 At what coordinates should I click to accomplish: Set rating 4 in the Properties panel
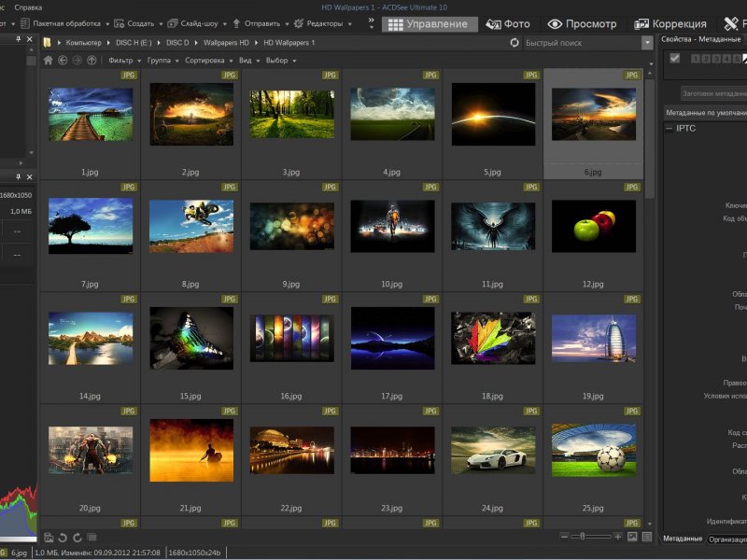coord(726,59)
